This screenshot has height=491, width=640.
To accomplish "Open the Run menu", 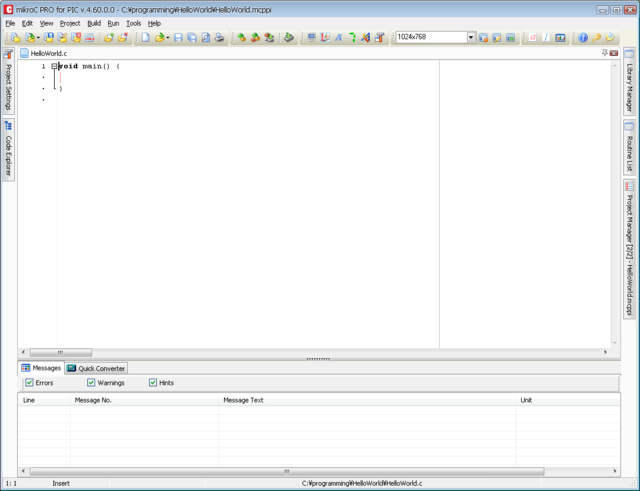I will coord(113,23).
